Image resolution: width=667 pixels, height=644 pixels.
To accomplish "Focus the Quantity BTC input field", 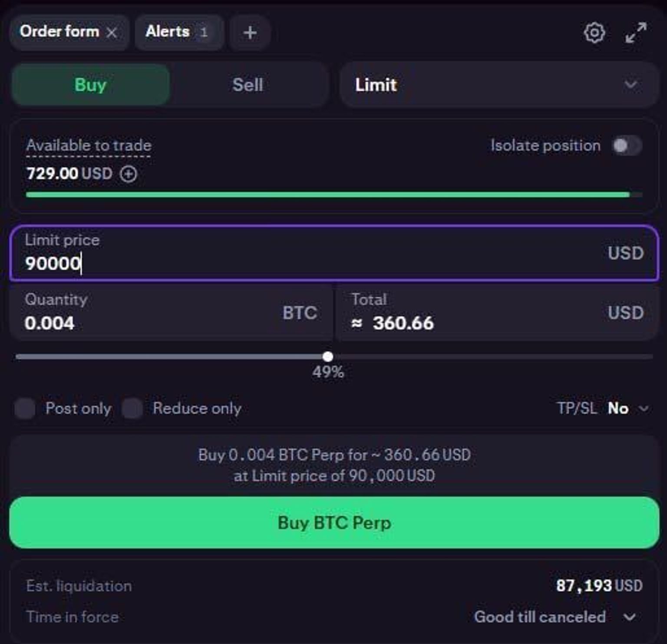I will click(171, 312).
